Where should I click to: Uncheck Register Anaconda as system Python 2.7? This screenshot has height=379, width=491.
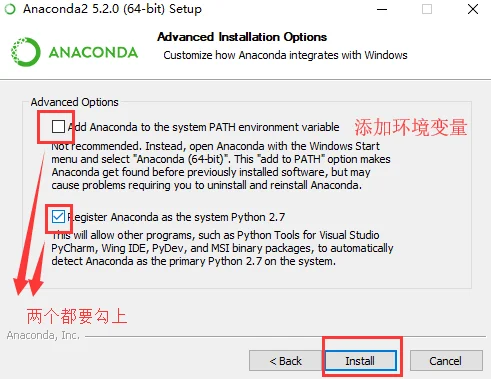coord(58,217)
